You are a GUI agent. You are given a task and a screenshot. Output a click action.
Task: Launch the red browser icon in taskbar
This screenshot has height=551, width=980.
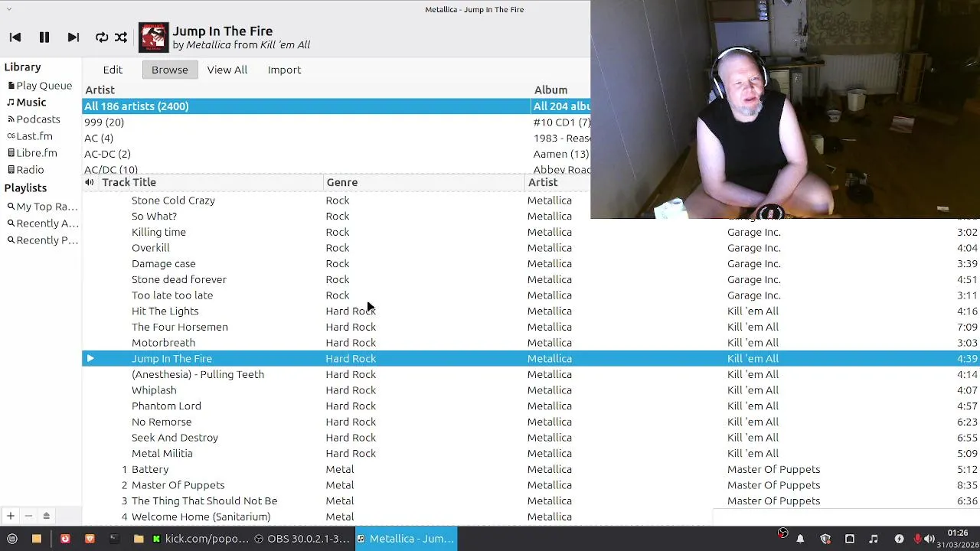[x=65, y=539]
